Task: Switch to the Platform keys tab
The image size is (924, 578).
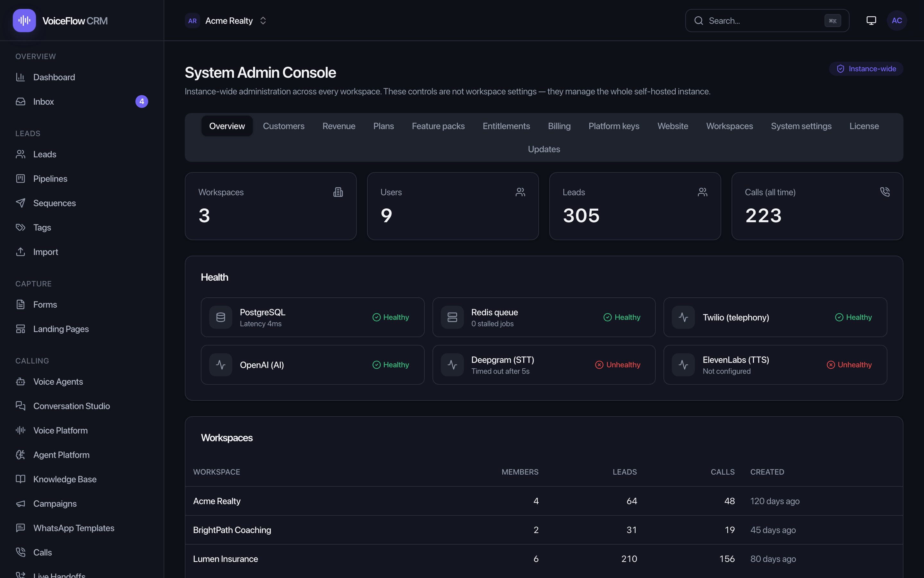Action: 614,126
